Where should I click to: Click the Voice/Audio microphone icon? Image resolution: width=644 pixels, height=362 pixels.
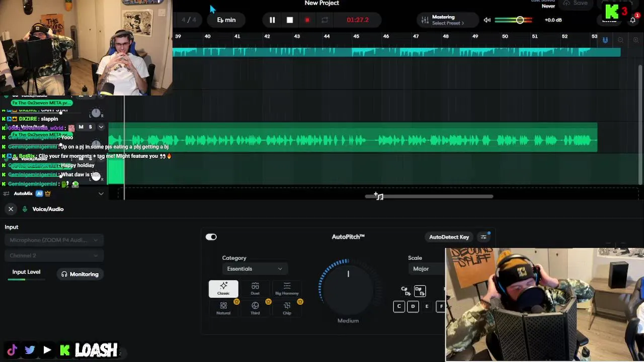(25, 209)
